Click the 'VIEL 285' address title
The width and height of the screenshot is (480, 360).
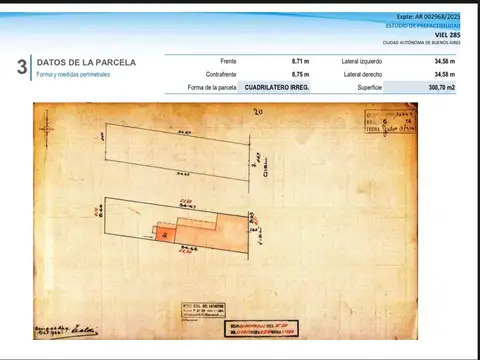click(x=447, y=35)
